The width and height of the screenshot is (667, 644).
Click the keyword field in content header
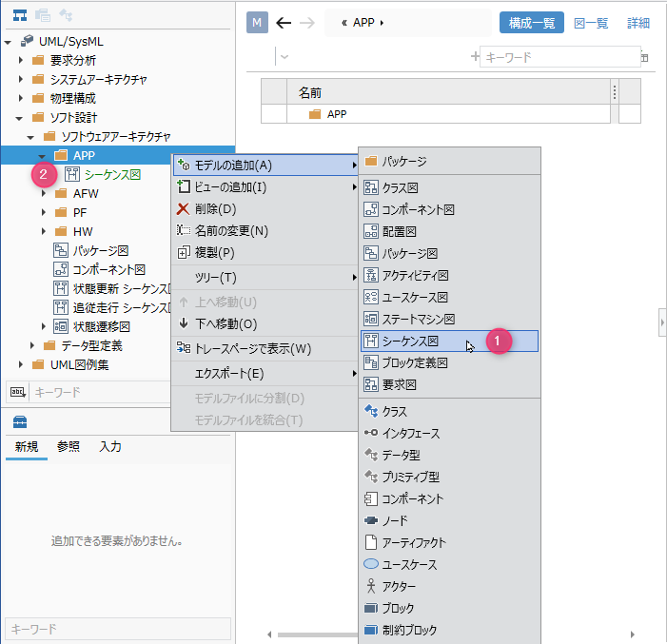tap(559, 57)
